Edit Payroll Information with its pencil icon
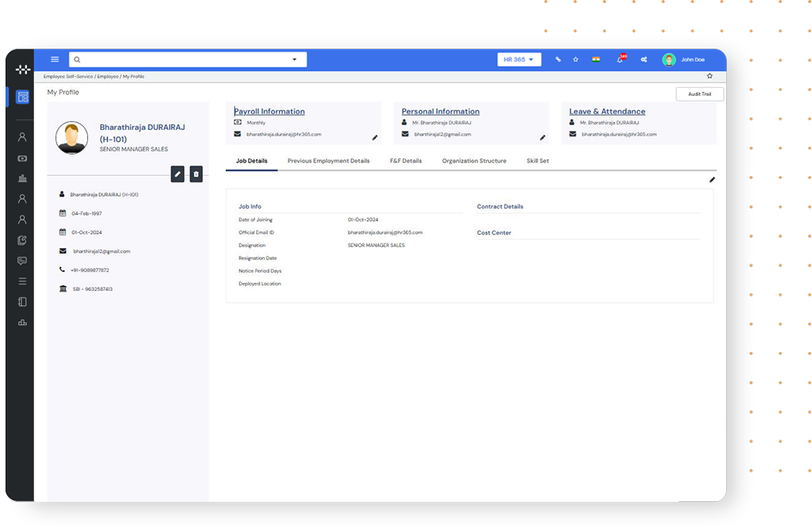The width and height of the screenshot is (812, 532). pos(374,137)
